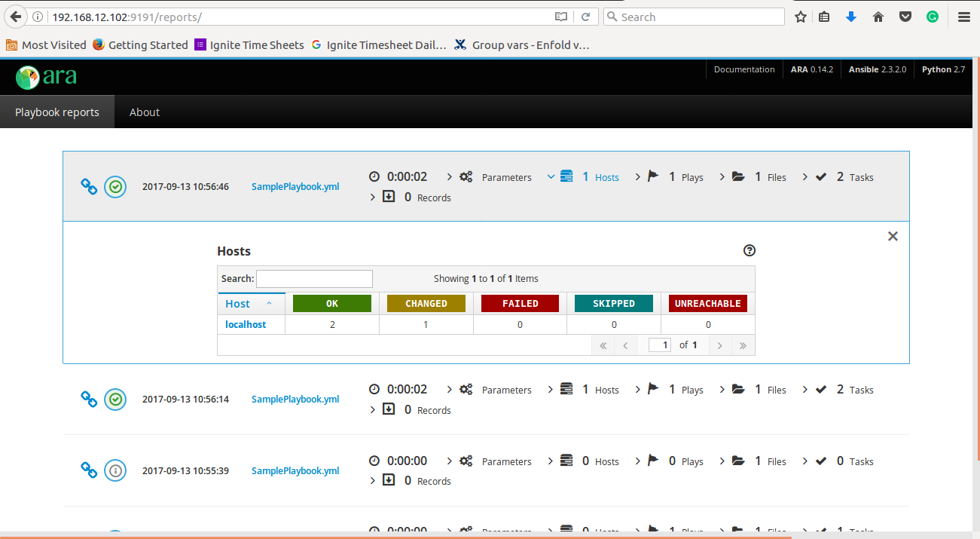Go to next page of Hosts table
The image size is (980, 539).
point(720,345)
